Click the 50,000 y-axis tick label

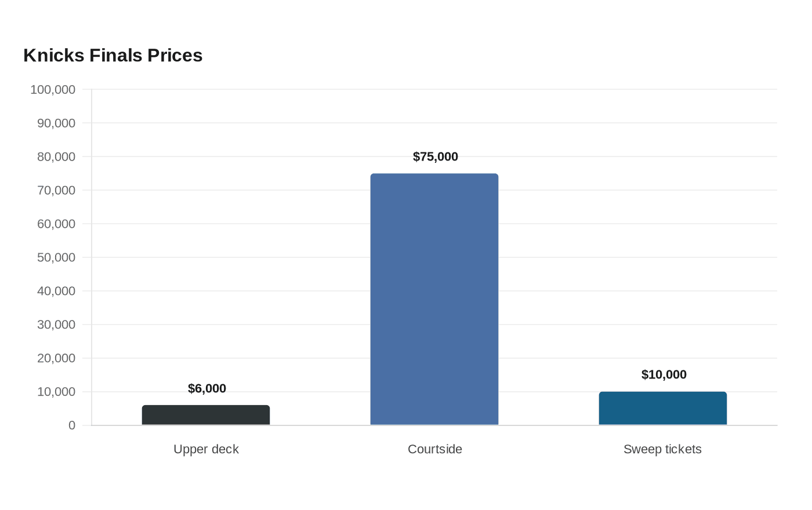(x=56, y=258)
